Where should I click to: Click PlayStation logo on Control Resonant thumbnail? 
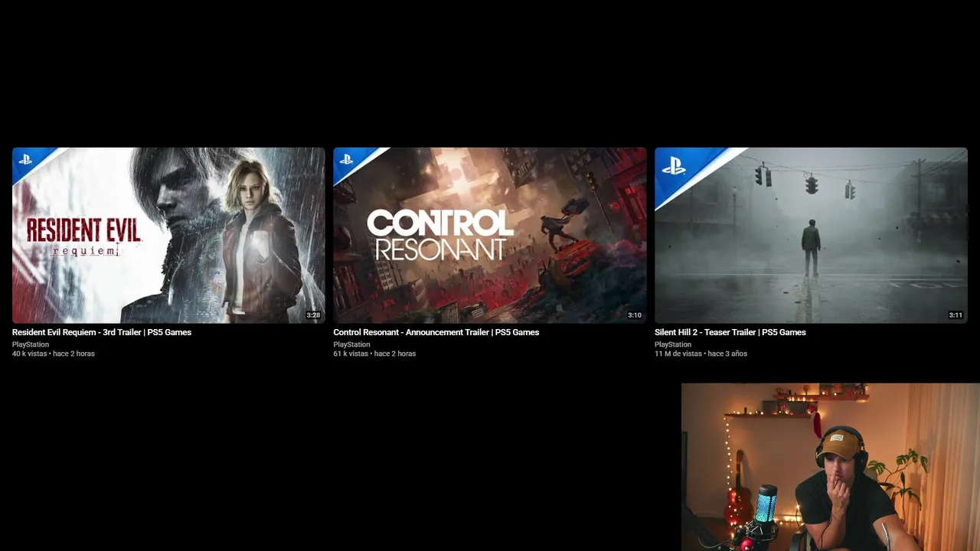click(347, 160)
